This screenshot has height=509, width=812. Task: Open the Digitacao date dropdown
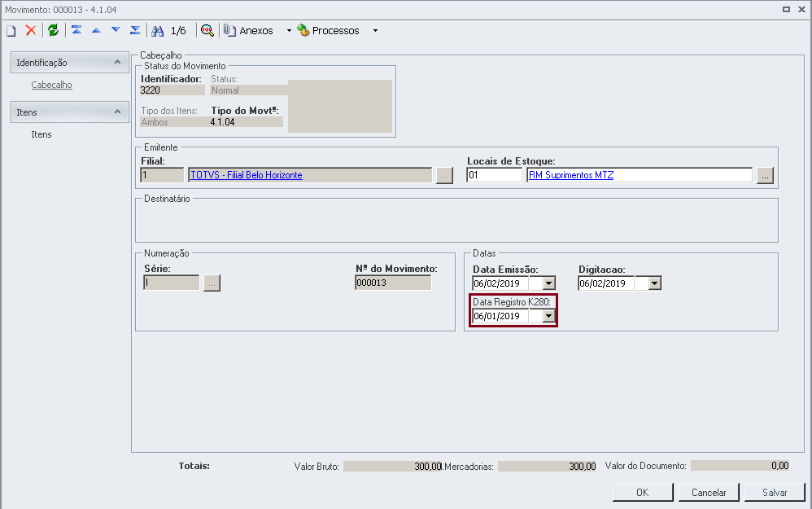pyautogui.click(x=655, y=283)
